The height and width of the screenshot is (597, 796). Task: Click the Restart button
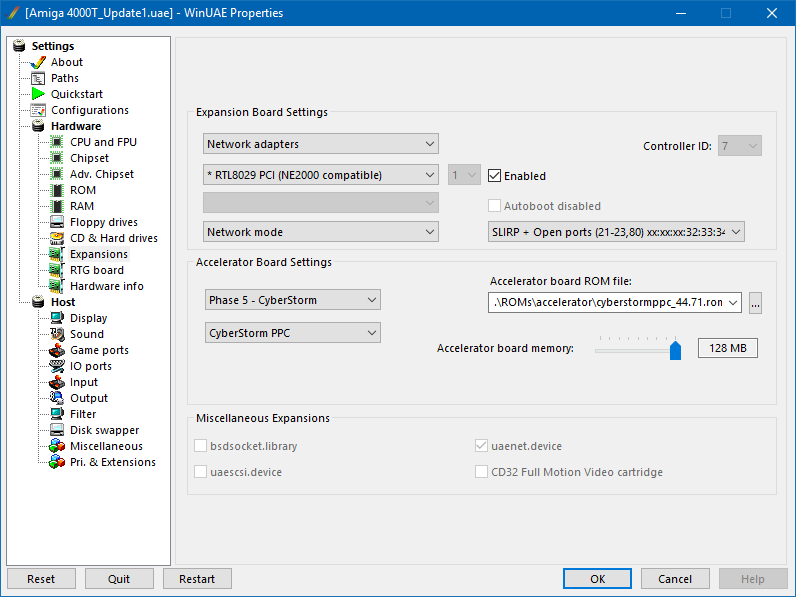197,579
